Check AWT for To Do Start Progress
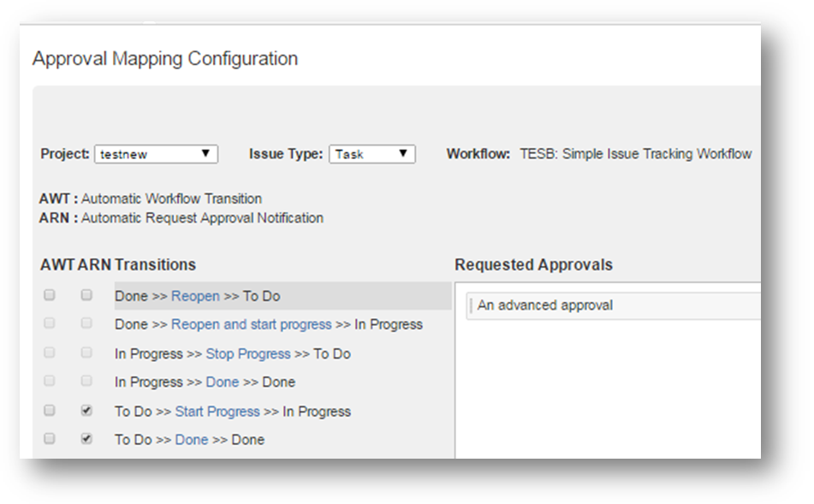The width and height of the screenshot is (814, 504). (x=50, y=411)
